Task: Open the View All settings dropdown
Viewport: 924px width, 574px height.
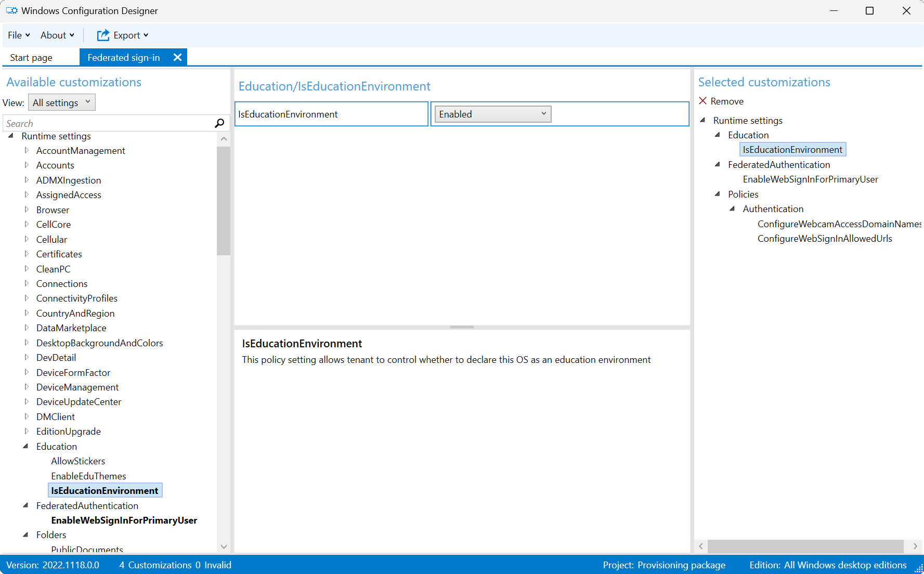Action: [61, 102]
